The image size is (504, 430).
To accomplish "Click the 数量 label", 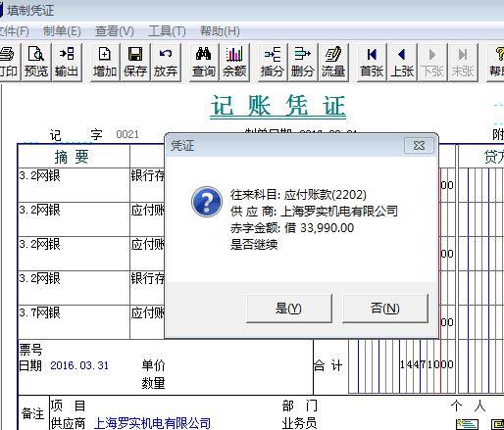I will click(x=153, y=383).
